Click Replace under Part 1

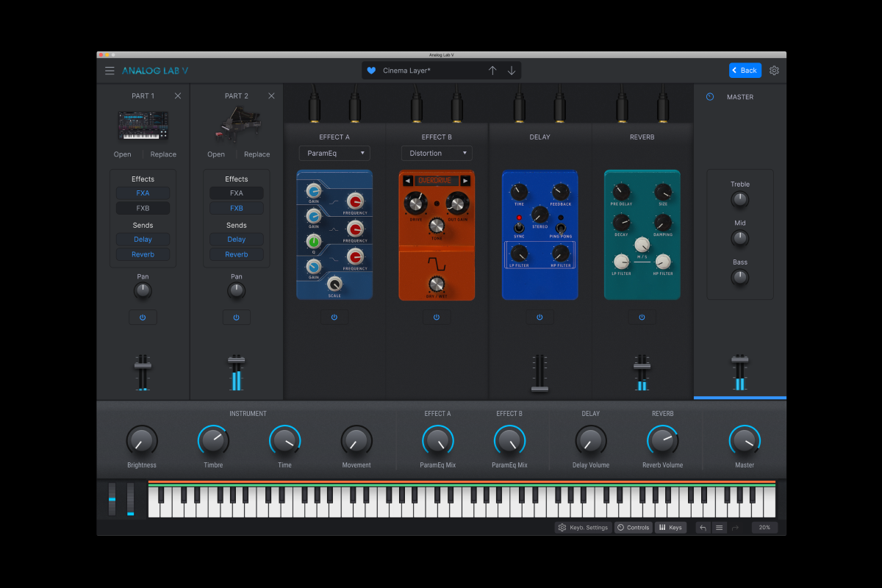163,154
